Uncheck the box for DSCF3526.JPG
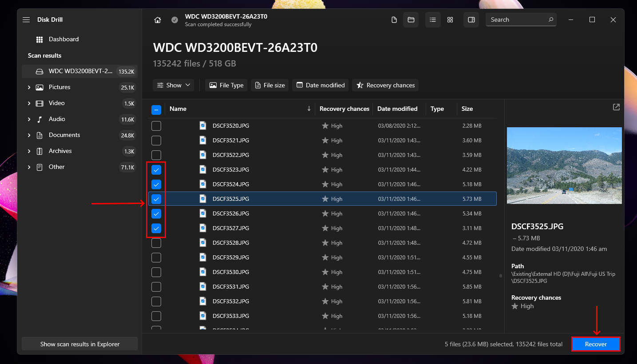The width and height of the screenshot is (637, 364). coord(156,214)
